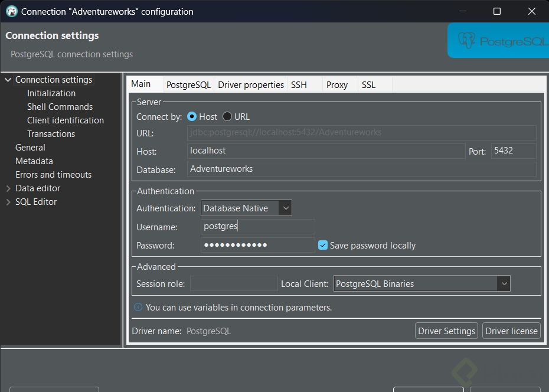Click the Host input field
Viewport: 549px width, 392px height.
[x=326, y=151]
